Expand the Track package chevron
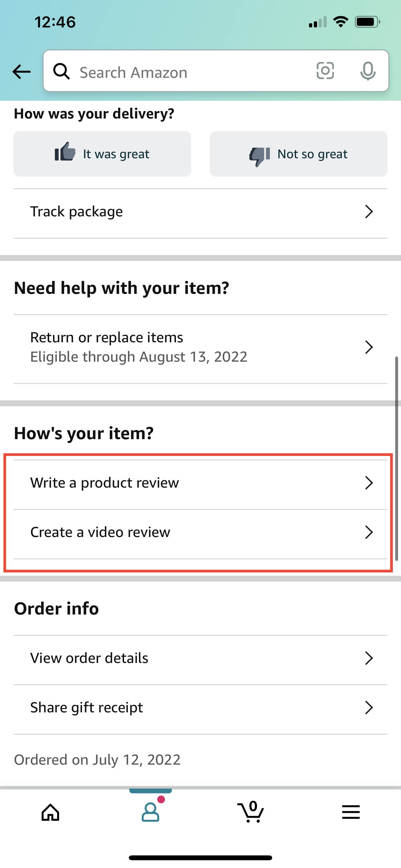This screenshot has width=401, height=868. 369,212
